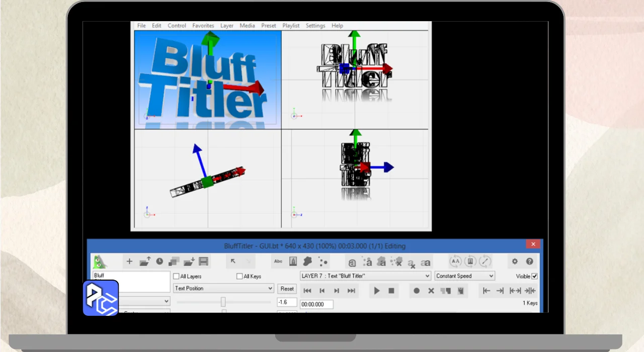Click the open show folder icon with up arrow

pyautogui.click(x=145, y=261)
